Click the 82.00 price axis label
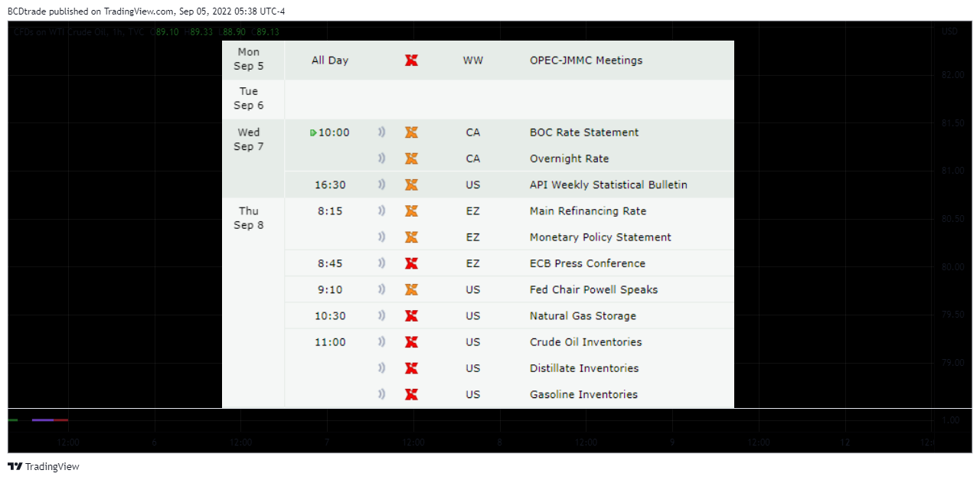This screenshot has height=480, width=980. click(953, 74)
